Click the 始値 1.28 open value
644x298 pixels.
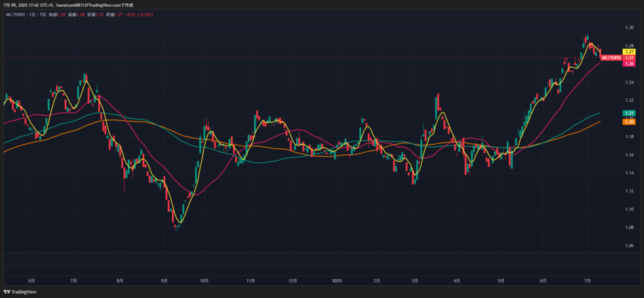pyautogui.click(x=57, y=14)
